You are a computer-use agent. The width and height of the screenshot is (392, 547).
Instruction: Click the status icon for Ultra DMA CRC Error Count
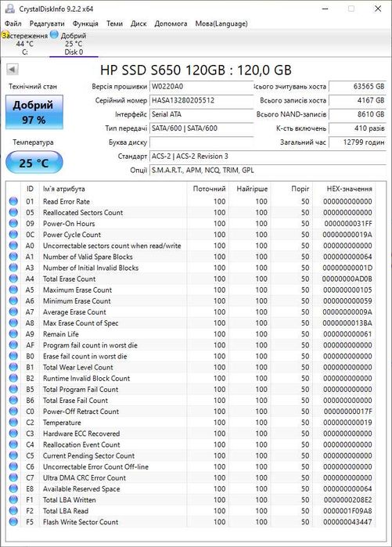pyautogui.click(x=13, y=477)
